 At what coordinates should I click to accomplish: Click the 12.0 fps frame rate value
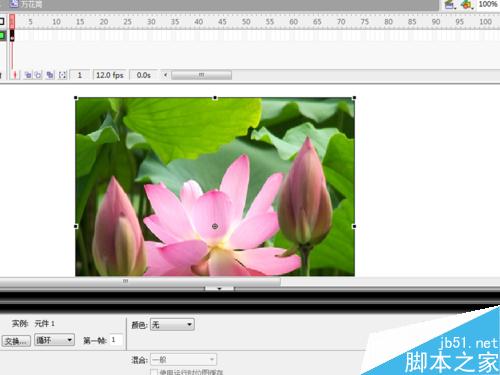110,75
